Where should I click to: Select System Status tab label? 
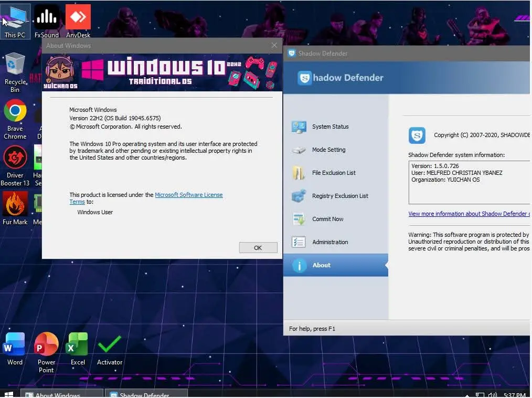(x=330, y=127)
